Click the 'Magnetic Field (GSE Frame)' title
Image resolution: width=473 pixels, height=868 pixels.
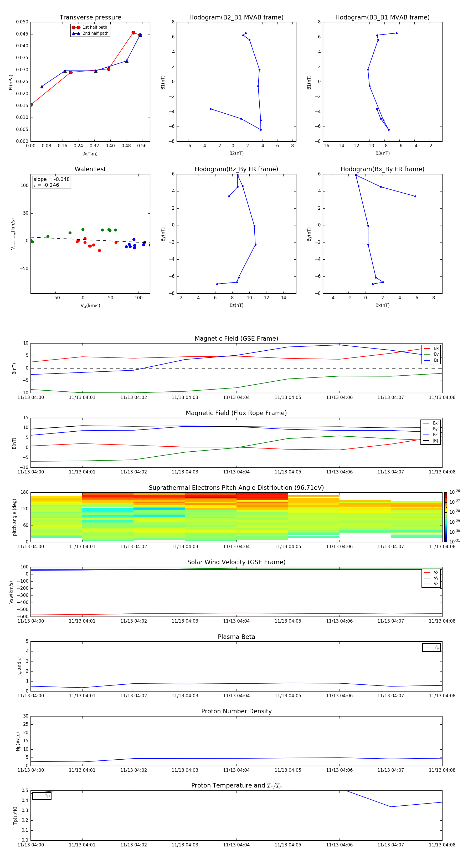click(236, 339)
